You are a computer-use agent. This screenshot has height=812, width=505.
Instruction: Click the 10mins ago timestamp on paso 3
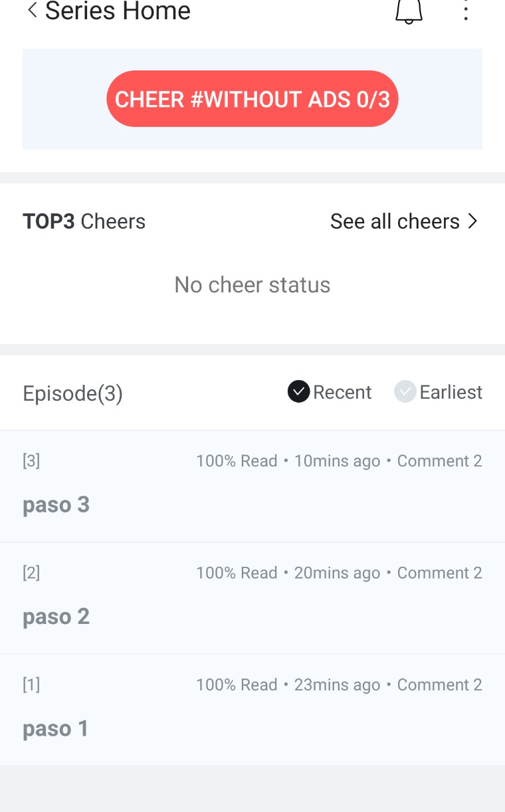coord(337,461)
